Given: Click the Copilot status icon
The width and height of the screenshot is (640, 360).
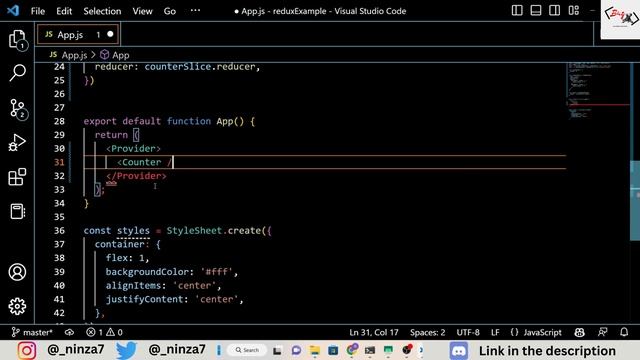Looking at the screenshot, I should [x=579, y=332].
